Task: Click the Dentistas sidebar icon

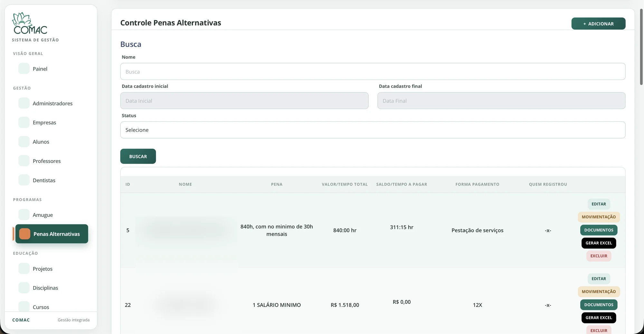Action: click(x=24, y=180)
